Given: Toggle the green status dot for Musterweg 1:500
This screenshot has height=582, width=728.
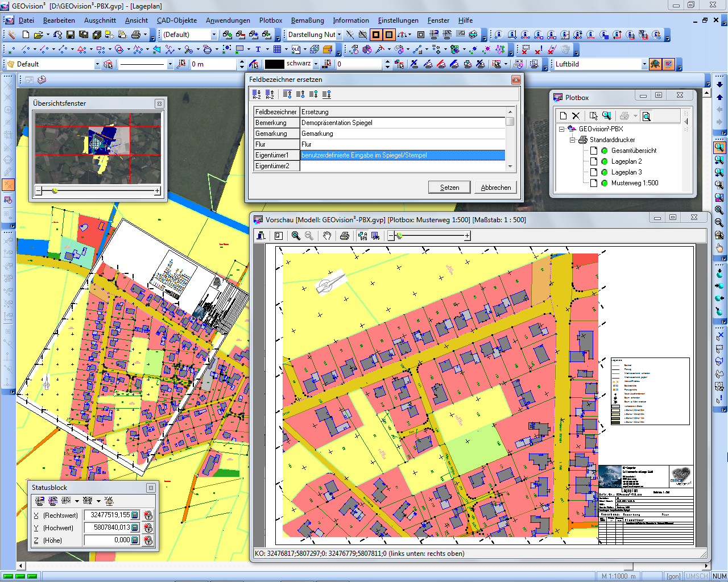Looking at the screenshot, I should click(605, 183).
